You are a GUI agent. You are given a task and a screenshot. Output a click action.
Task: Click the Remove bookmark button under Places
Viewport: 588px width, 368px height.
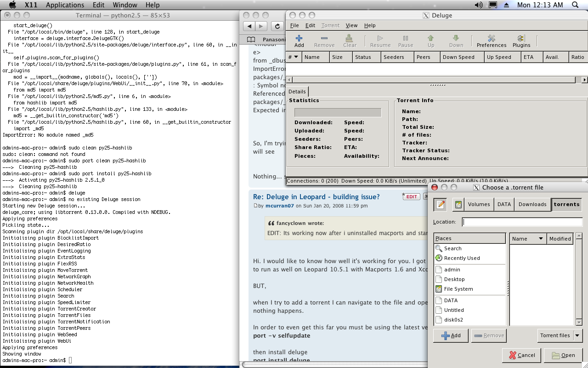tap(489, 335)
